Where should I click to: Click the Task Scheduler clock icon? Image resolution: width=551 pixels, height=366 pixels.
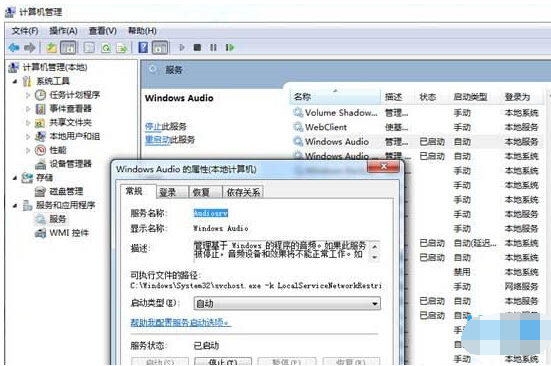point(40,95)
